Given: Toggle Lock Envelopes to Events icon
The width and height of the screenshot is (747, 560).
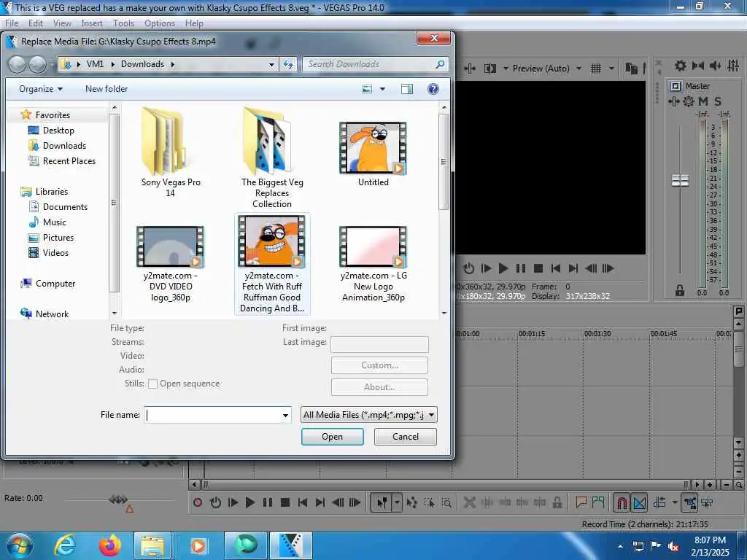Looking at the screenshot, I should tap(690, 502).
